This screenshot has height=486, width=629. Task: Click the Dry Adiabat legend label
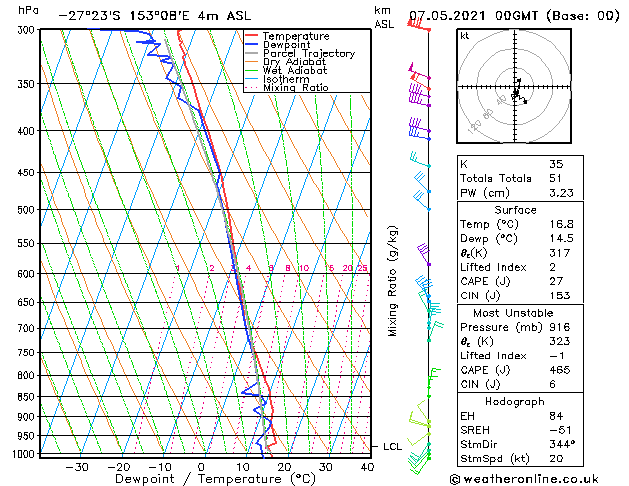(x=294, y=62)
